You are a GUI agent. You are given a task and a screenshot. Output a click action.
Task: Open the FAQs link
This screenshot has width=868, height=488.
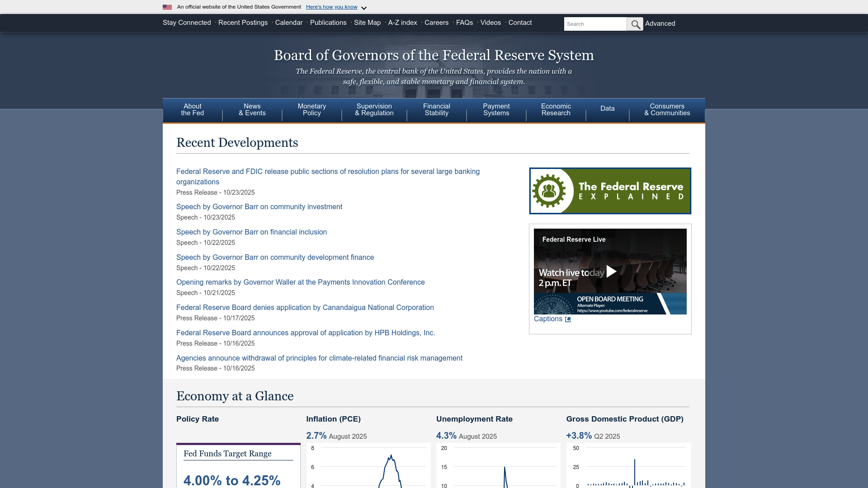point(464,23)
